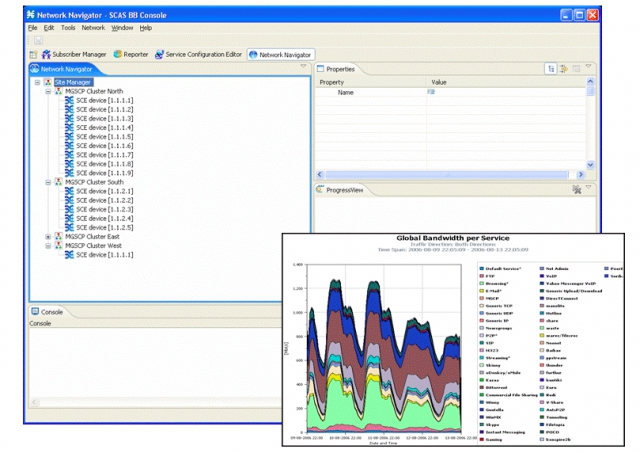Click the Skype entry in chart legend
The image size is (640, 453).
tap(492, 424)
